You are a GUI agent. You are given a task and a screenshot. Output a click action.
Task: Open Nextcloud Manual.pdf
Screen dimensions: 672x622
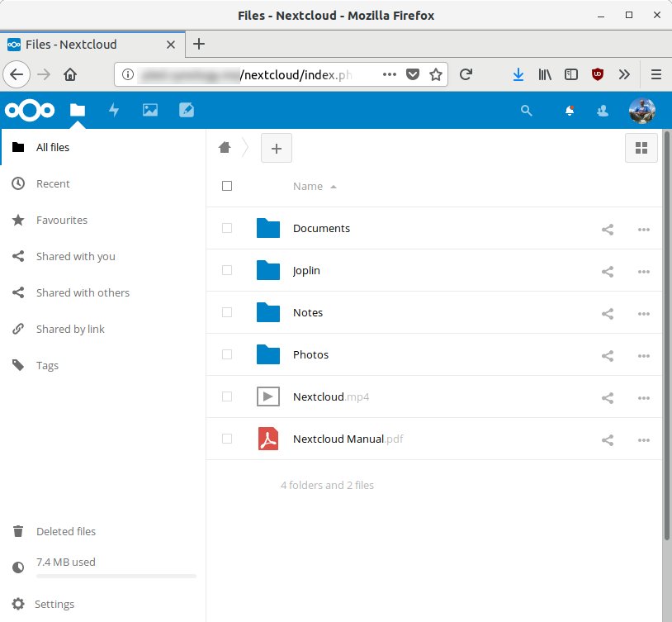[x=348, y=439]
